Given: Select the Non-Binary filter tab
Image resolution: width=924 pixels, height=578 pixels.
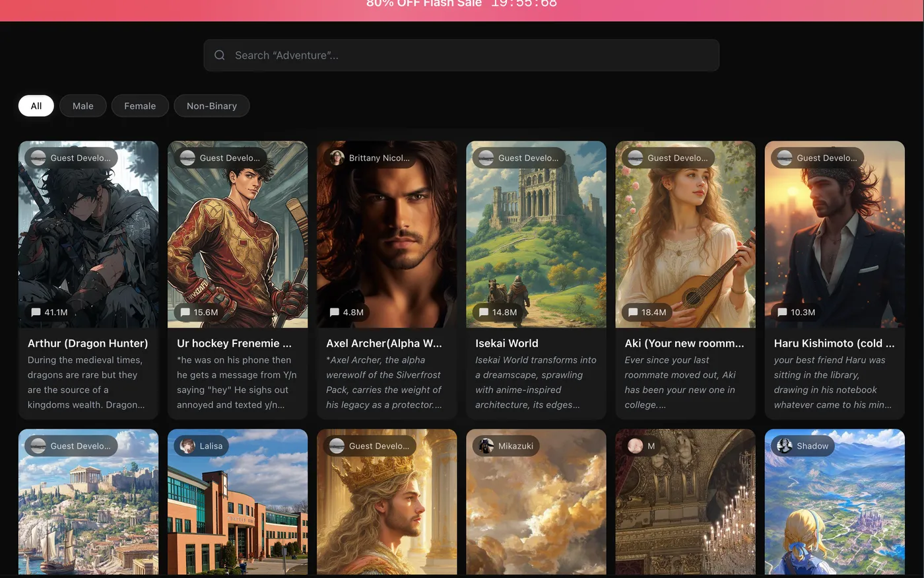Looking at the screenshot, I should pos(212,106).
